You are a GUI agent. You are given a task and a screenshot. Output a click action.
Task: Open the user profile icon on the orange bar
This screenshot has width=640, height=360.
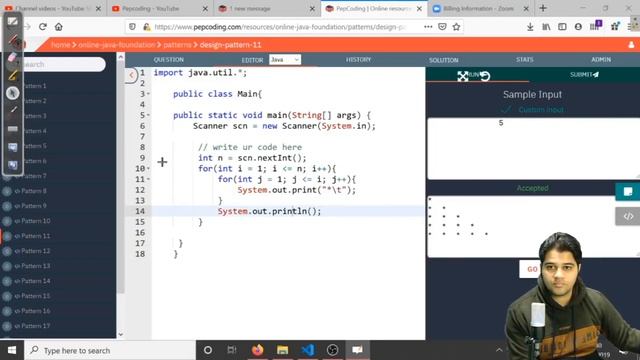coord(631,45)
